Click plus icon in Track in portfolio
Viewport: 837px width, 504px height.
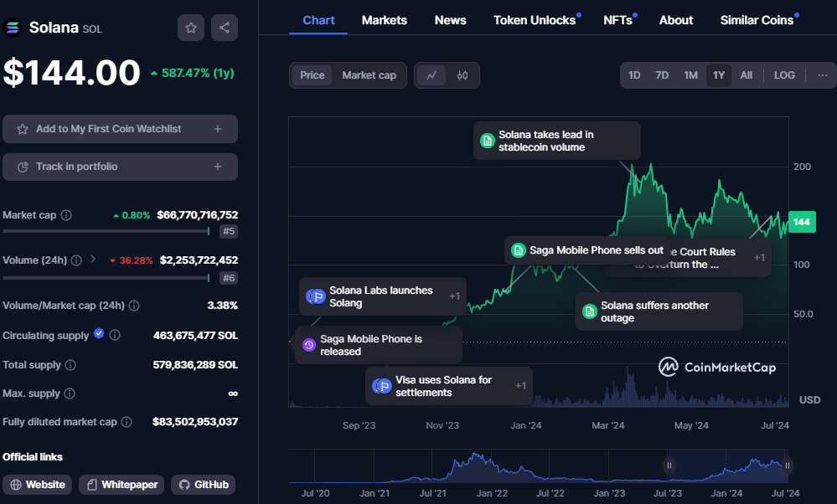[x=218, y=167]
